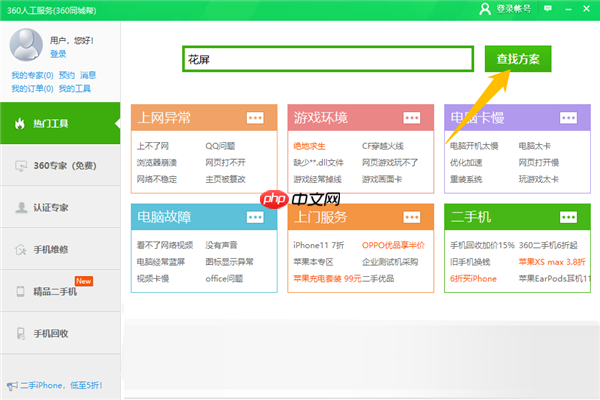Select 游戏画面卡 item

[x=382, y=179]
